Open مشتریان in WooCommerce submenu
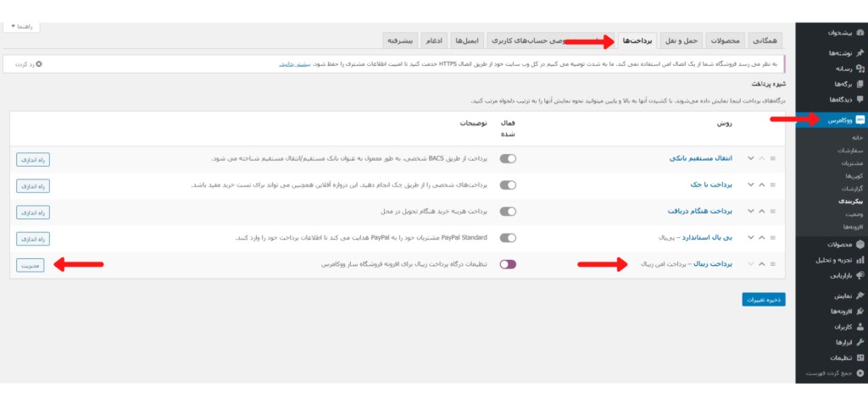Image resolution: width=868 pixels, height=420 pixels. (x=853, y=163)
